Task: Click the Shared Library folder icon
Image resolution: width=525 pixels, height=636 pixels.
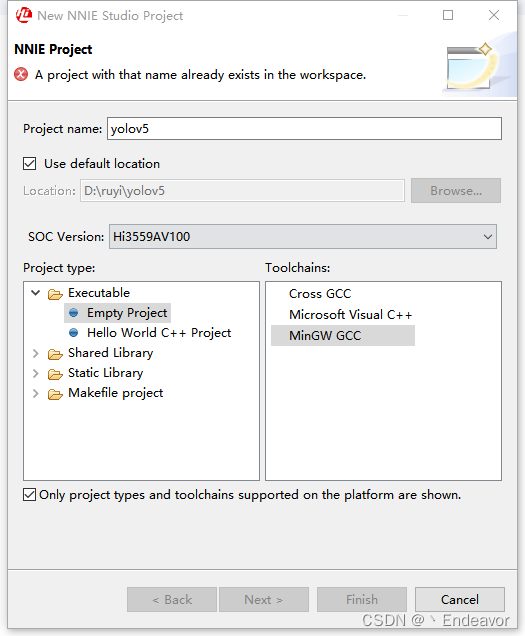Action: tap(55, 354)
